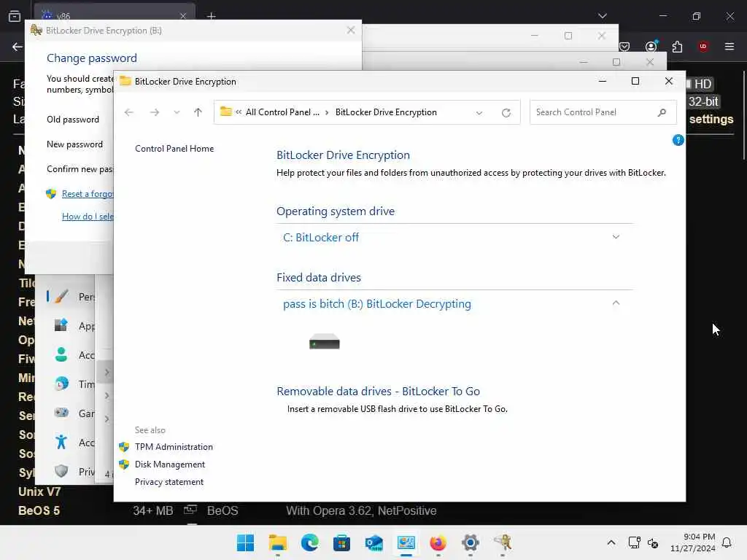Open recent locations dropdown chevron
Image resolution: width=747 pixels, height=560 pixels.
(177, 112)
